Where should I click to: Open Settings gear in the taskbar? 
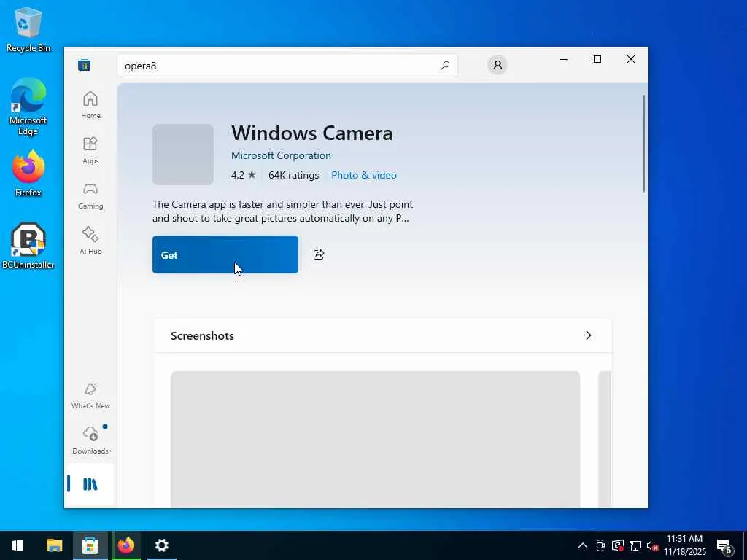(x=162, y=545)
